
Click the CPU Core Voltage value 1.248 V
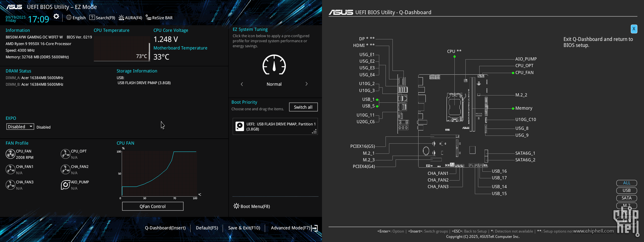pyautogui.click(x=166, y=39)
